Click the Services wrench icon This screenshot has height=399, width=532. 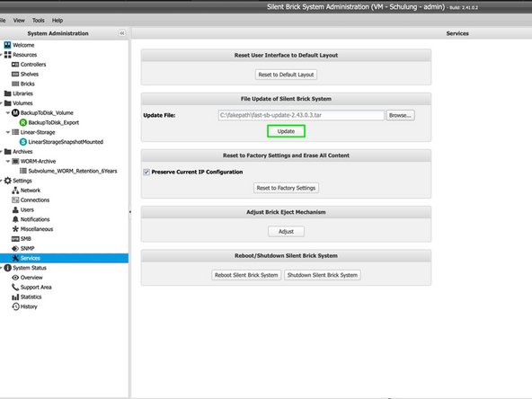point(15,258)
